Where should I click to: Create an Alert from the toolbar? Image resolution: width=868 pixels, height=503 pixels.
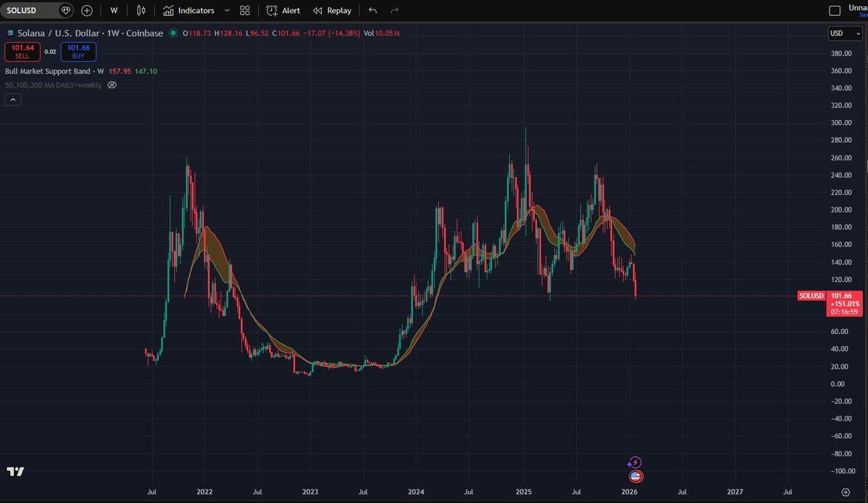[284, 11]
